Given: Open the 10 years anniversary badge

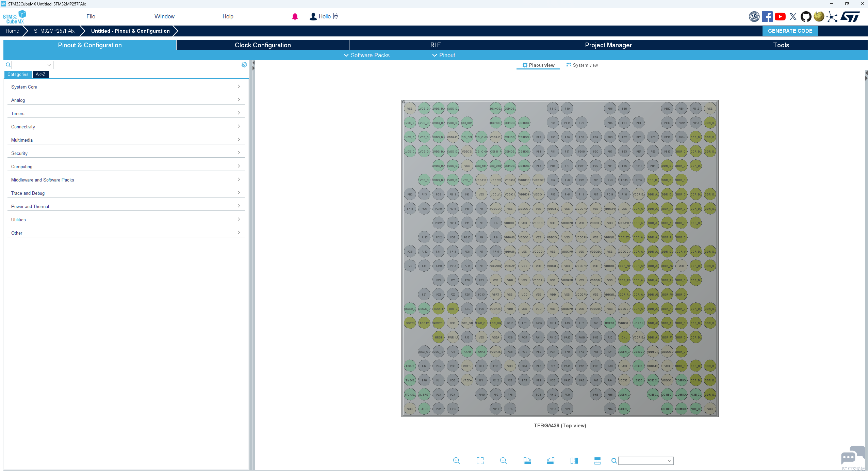Looking at the screenshot, I should click(x=754, y=16).
